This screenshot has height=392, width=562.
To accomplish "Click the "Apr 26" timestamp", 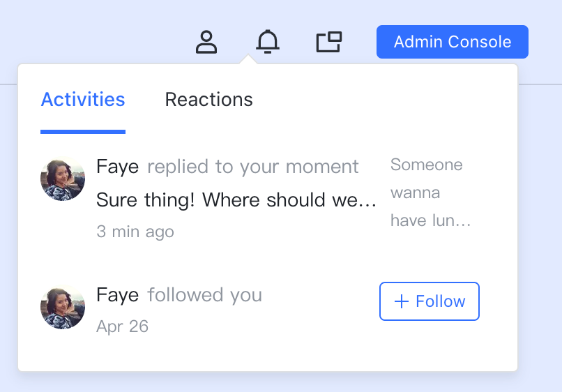I will (x=123, y=326).
